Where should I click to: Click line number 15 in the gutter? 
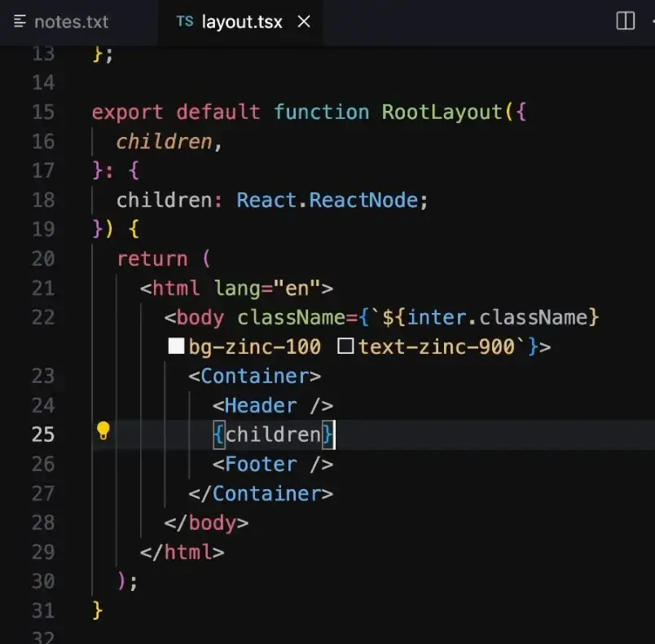(x=43, y=112)
